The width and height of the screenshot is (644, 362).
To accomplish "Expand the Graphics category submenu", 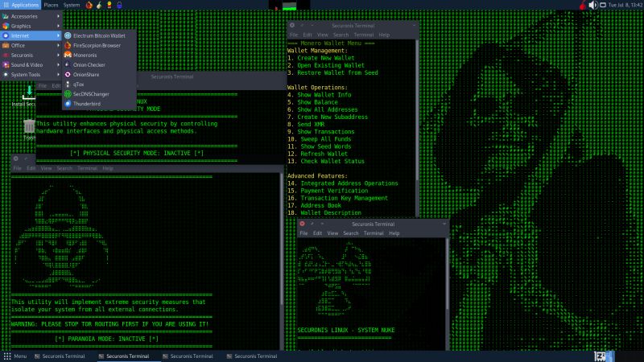I will pos(31,26).
